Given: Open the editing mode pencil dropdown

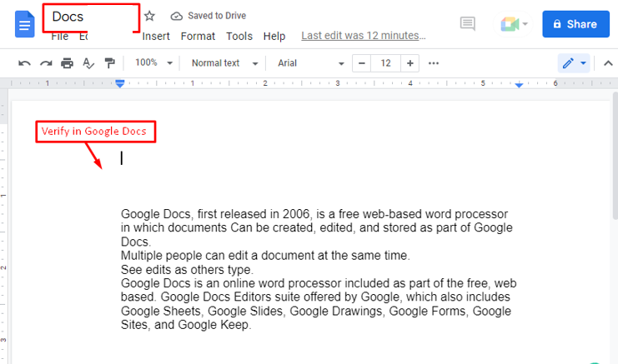Looking at the screenshot, I should point(574,63).
